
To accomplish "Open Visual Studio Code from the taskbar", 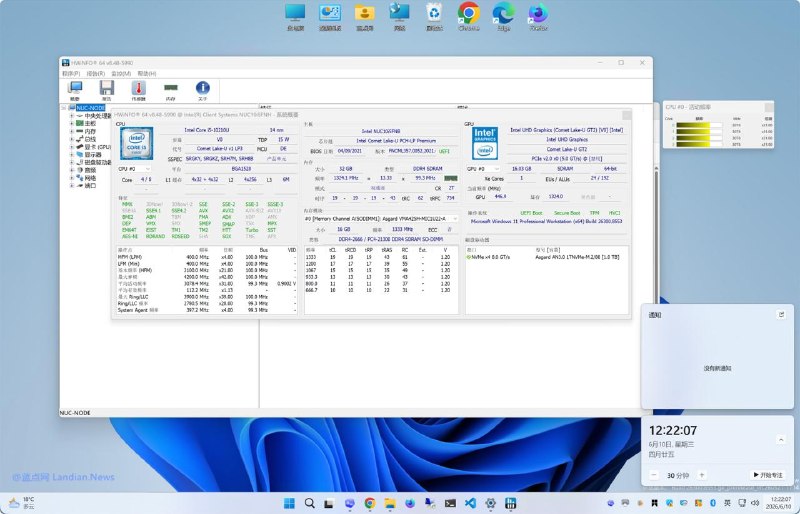I will coord(470,503).
